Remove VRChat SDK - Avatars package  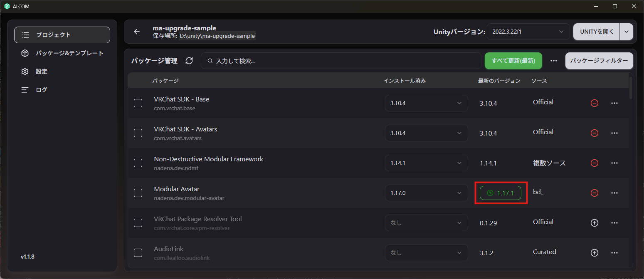point(595,133)
